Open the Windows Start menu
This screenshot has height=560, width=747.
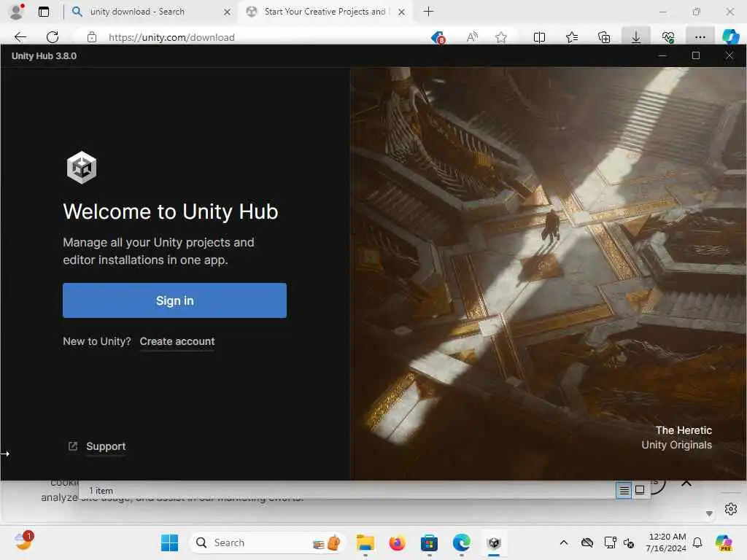(x=169, y=542)
